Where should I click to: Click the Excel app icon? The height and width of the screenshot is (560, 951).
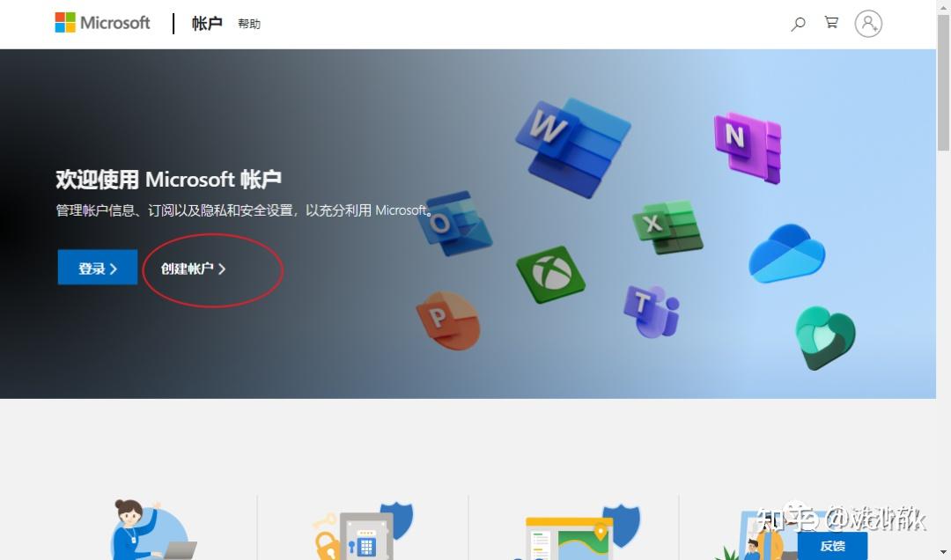pyautogui.click(x=667, y=227)
